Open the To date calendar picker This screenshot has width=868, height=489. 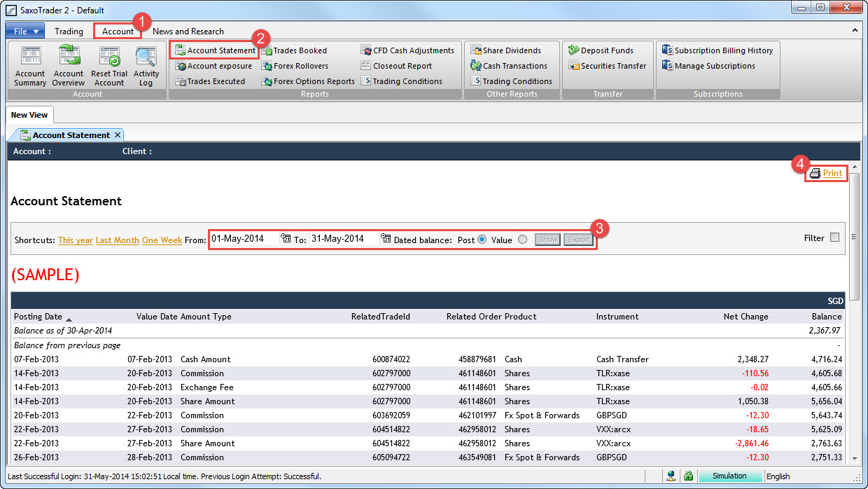(386, 239)
